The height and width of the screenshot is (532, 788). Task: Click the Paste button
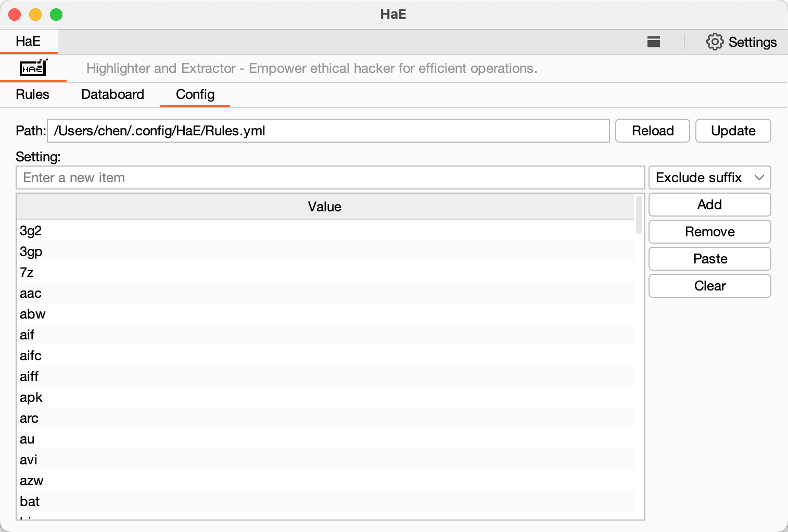[x=709, y=259]
